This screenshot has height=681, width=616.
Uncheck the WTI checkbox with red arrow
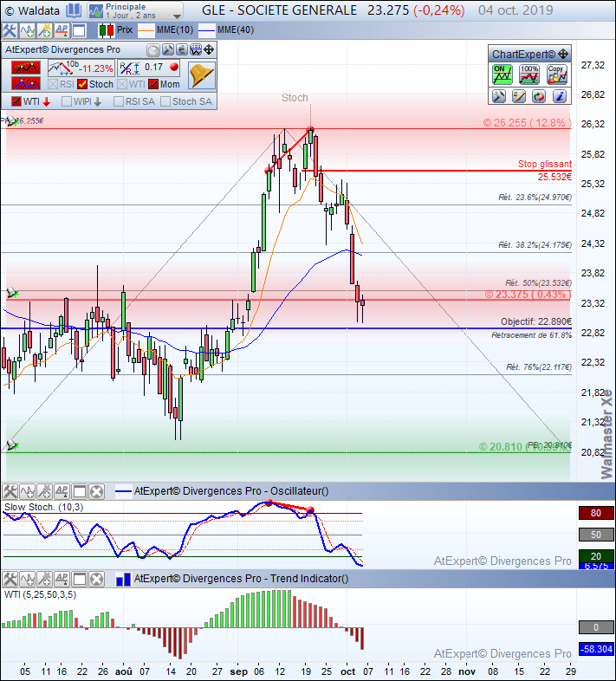[x=16, y=101]
